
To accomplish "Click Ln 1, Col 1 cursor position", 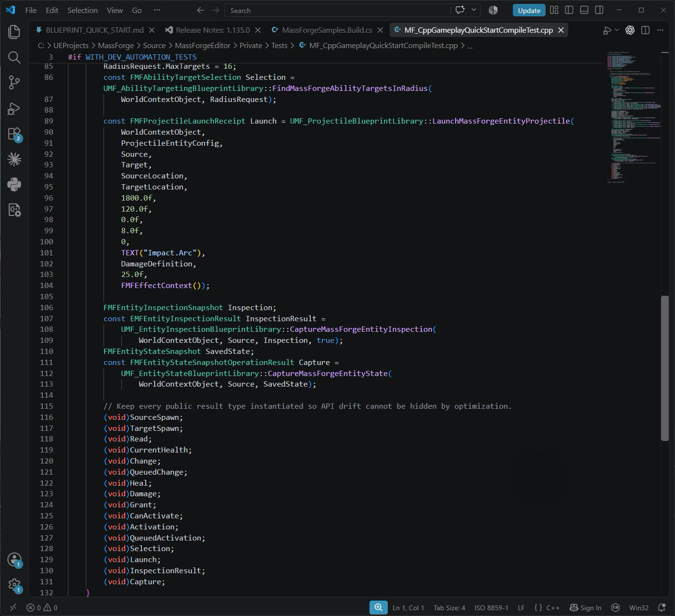I will tap(408, 607).
